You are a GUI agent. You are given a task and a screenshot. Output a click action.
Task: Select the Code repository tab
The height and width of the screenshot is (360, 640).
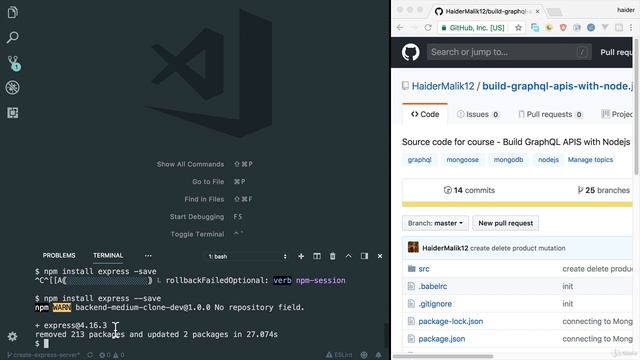[x=425, y=114]
